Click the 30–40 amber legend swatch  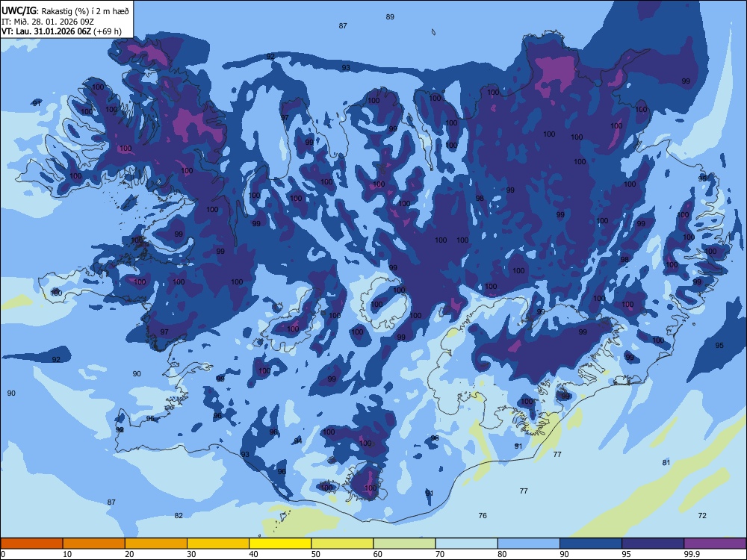click(x=218, y=544)
